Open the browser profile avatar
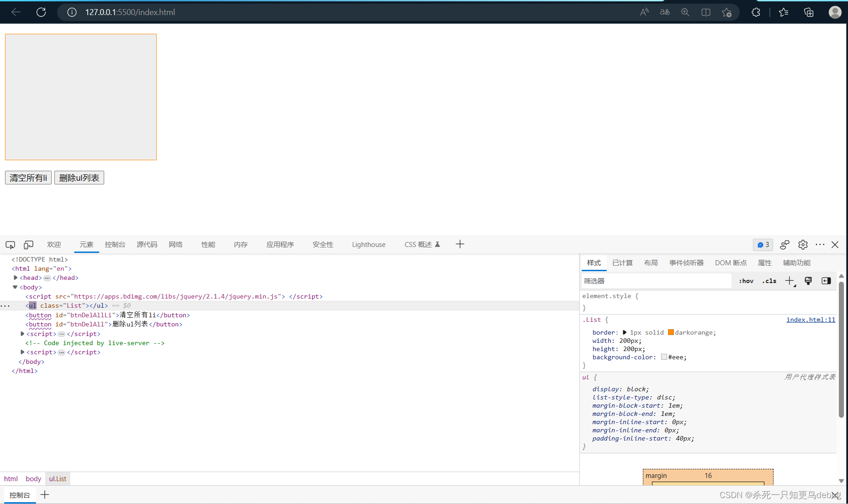Screen dimensions: 848x504 pyautogui.click(x=835, y=12)
